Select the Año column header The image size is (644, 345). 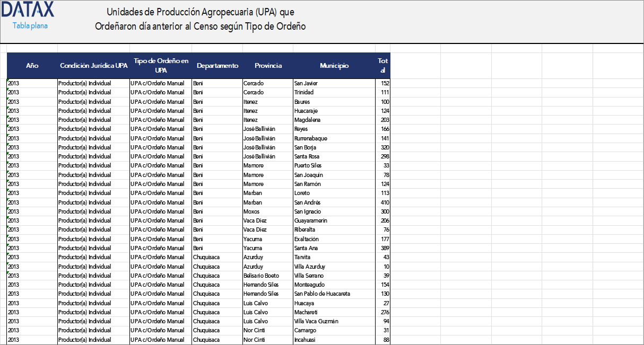(x=32, y=66)
